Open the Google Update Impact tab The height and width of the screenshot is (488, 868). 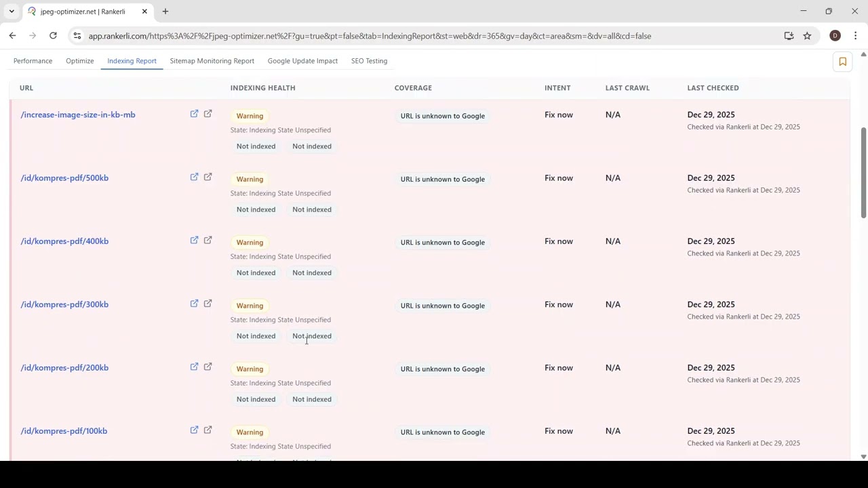302,61
